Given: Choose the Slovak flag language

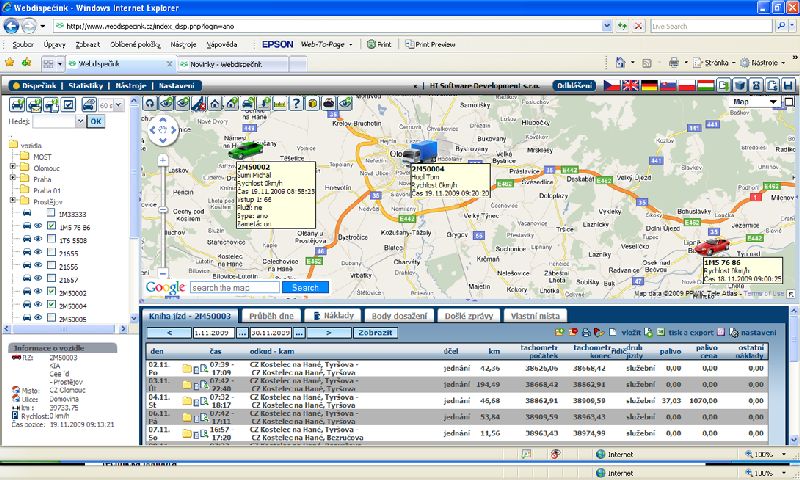Looking at the screenshot, I should click(668, 85).
